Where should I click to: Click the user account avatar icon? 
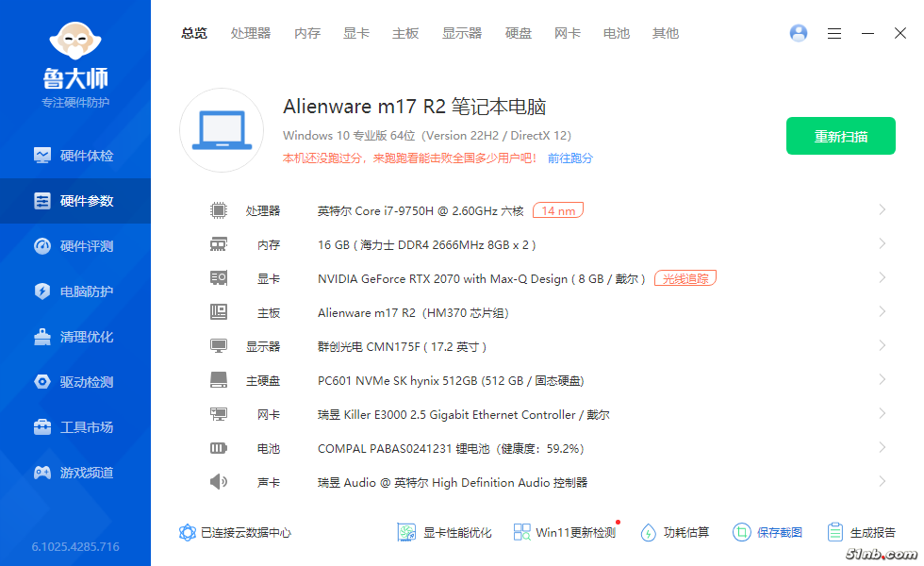click(x=799, y=33)
